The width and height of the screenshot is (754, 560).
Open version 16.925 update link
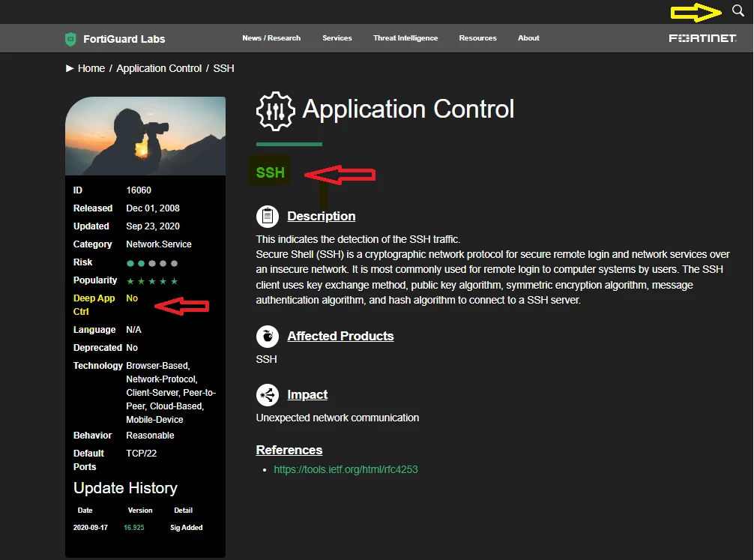click(134, 527)
